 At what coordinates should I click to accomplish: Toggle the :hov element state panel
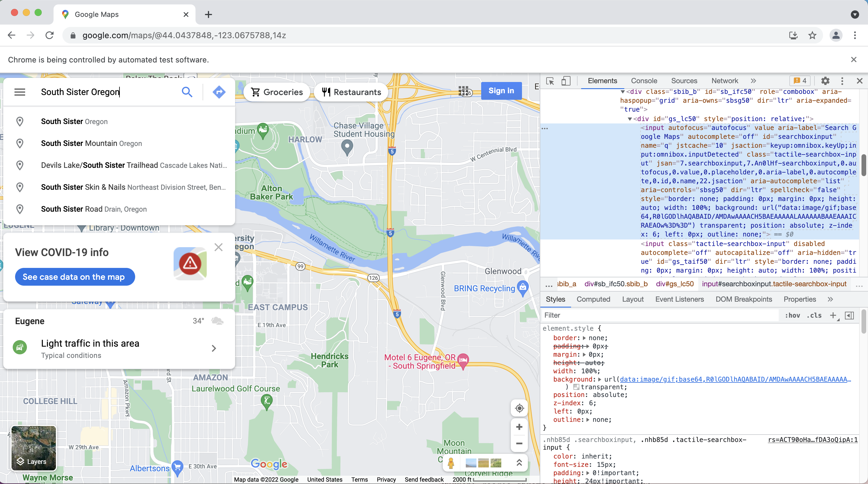[x=793, y=315]
